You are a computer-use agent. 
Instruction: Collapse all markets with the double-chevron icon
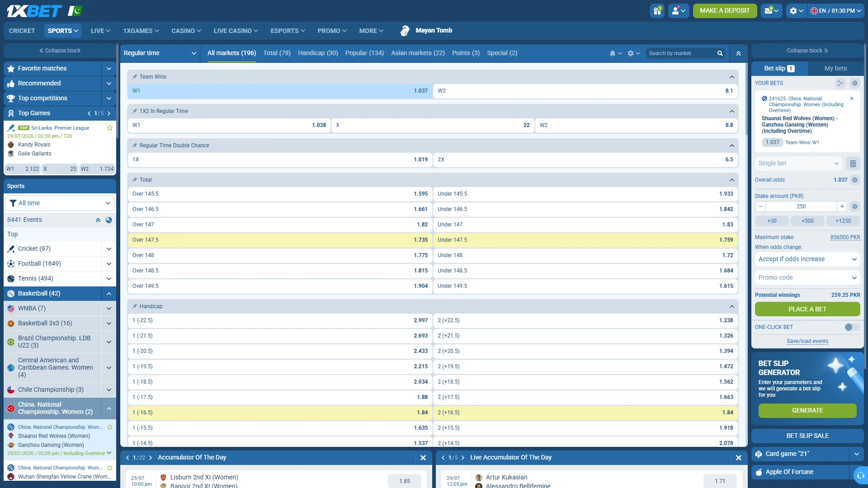pyautogui.click(x=738, y=53)
